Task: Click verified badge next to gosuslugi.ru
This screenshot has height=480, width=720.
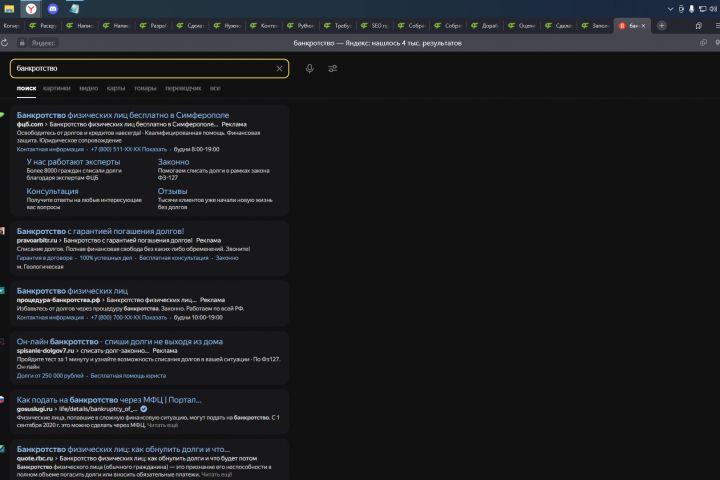Action: [144, 409]
